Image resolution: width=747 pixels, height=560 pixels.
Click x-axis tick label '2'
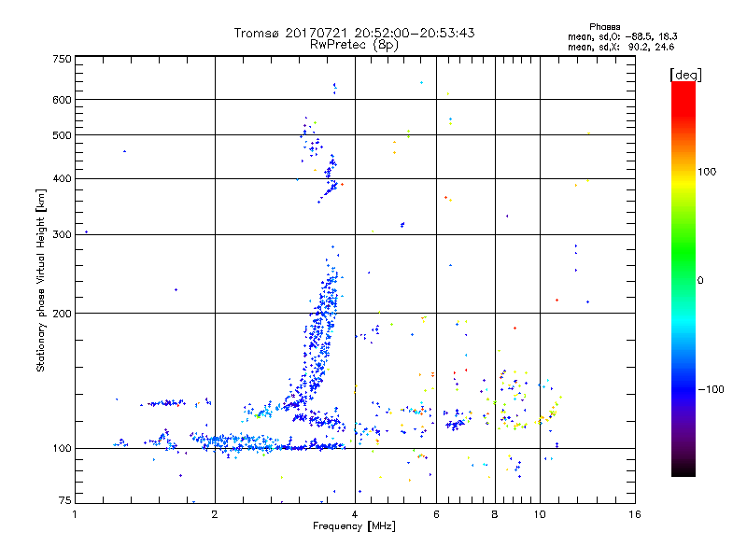(215, 514)
